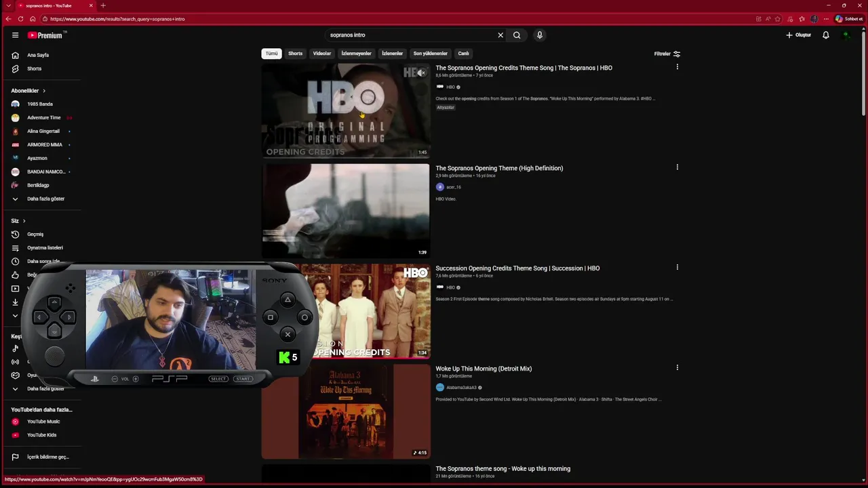Open acer_16 channel link
Viewport: 868px width, 488px height.
[454, 187]
